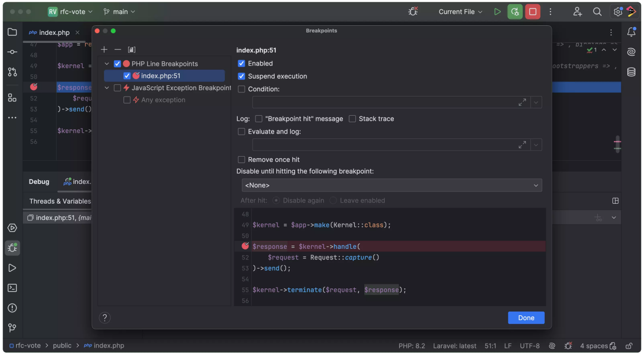Click the group breakpoints icon
Screen dimensions: 644x355
[x=132, y=49]
